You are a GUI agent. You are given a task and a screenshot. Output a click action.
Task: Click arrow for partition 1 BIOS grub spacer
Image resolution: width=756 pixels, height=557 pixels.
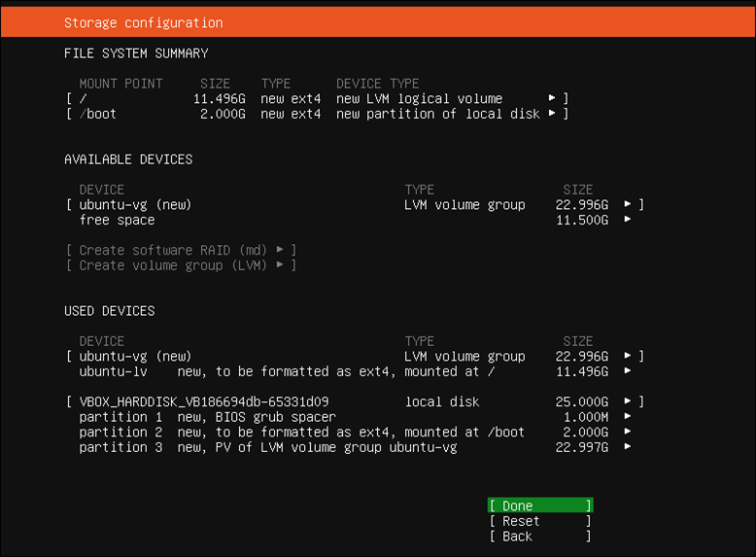coord(628,416)
